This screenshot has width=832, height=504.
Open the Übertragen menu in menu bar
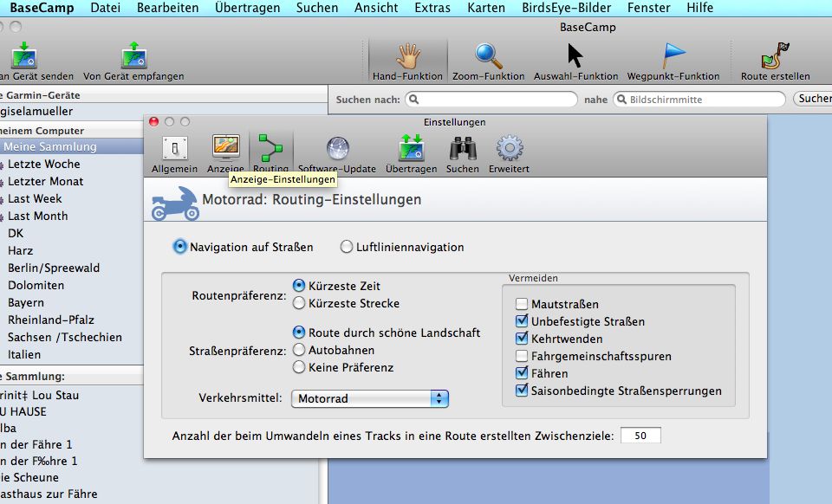click(x=247, y=8)
